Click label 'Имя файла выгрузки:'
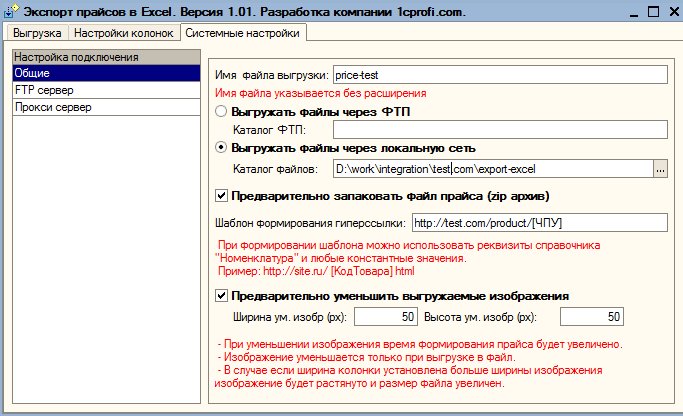 coord(272,75)
